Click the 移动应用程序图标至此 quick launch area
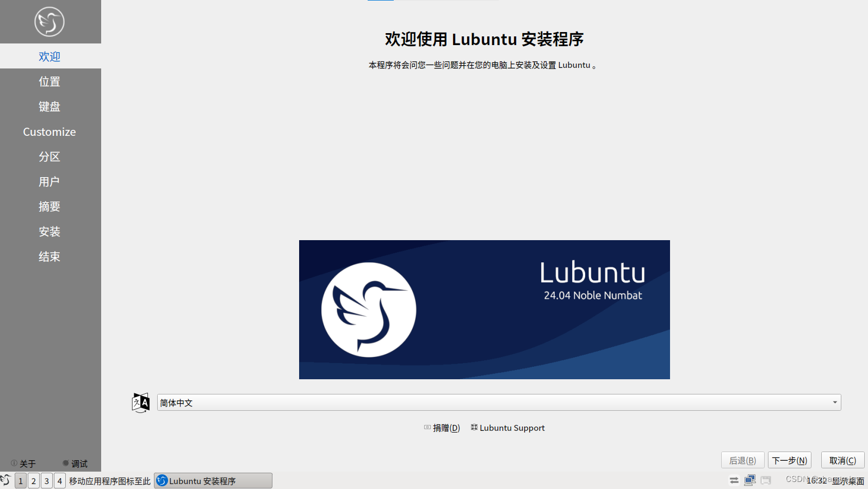This screenshot has width=868, height=489. tap(110, 481)
